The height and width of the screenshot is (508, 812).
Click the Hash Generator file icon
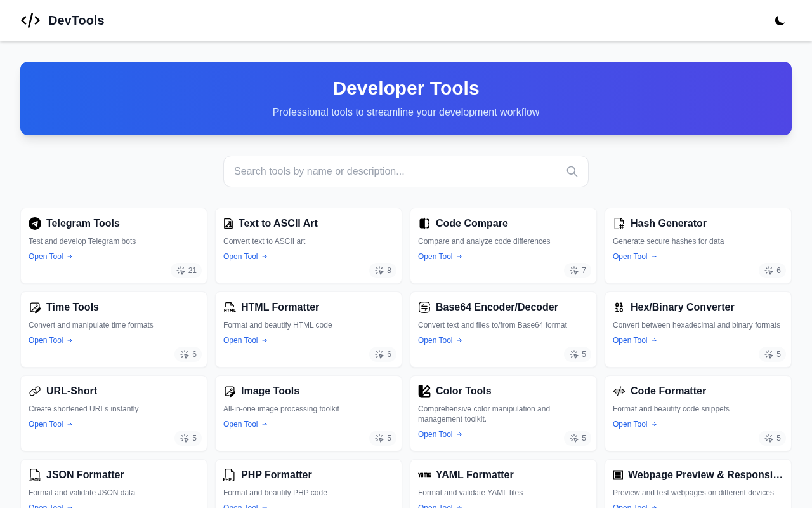(619, 224)
